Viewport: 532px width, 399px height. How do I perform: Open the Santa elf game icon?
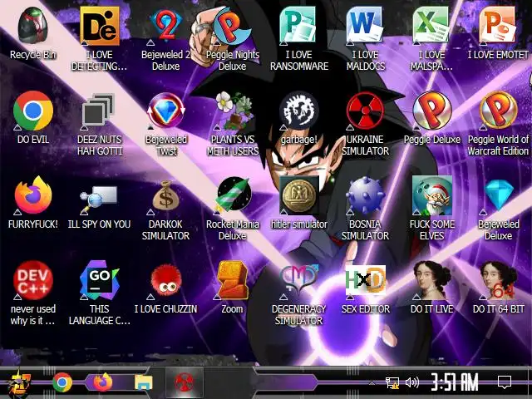(431, 195)
